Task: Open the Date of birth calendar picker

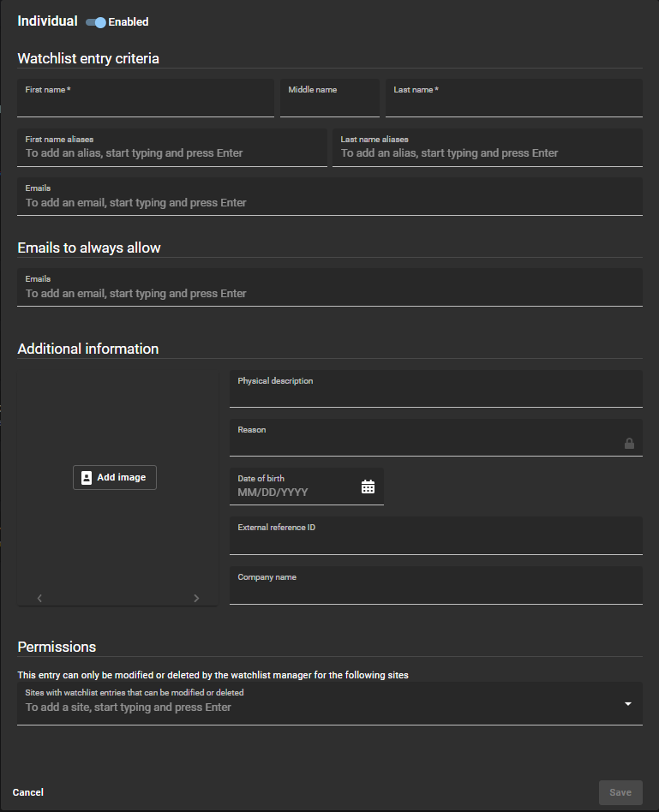Action: [368, 487]
